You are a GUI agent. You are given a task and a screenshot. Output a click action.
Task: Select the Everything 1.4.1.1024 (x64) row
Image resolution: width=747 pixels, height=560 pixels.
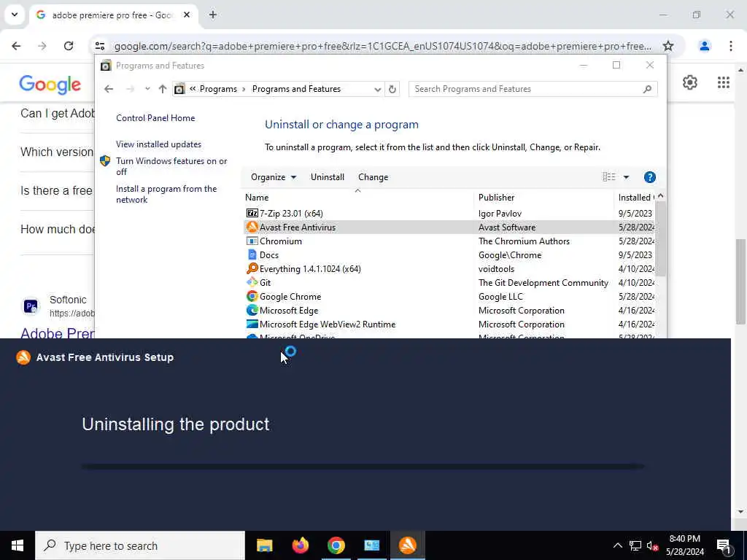point(450,269)
